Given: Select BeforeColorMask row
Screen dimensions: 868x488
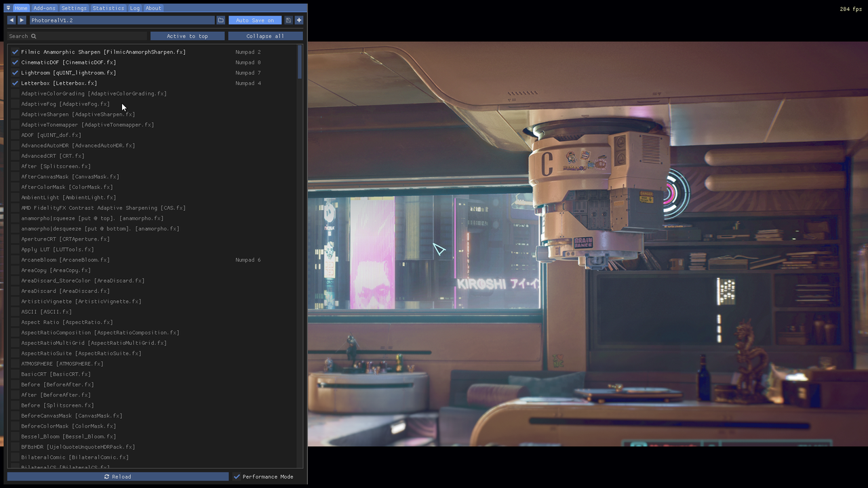Looking at the screenshot, I should [68, 426].
